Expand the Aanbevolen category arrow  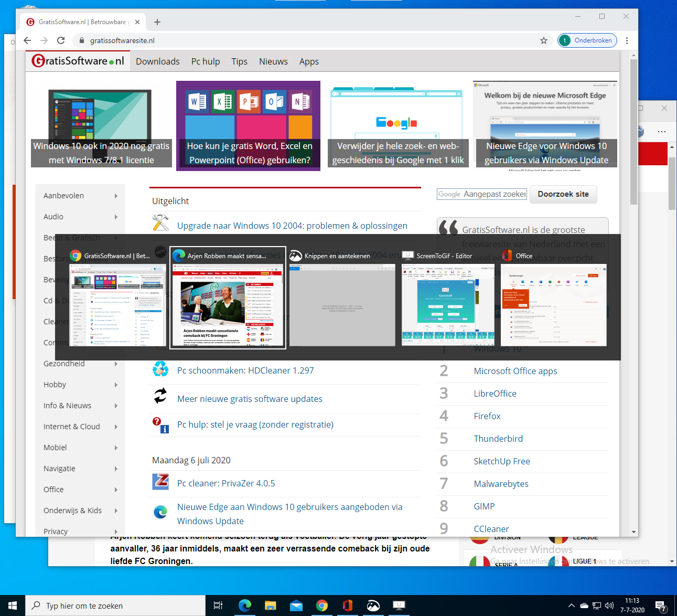[x=116, y=196]
